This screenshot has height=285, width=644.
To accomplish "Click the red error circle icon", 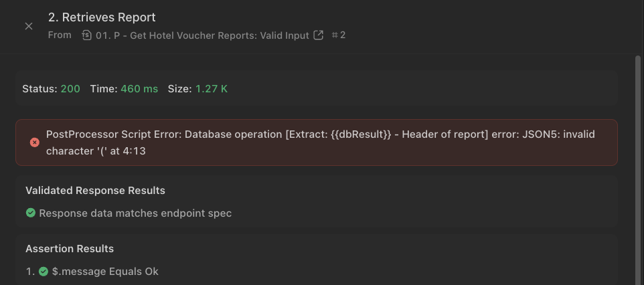I will (x=35, y=142).
